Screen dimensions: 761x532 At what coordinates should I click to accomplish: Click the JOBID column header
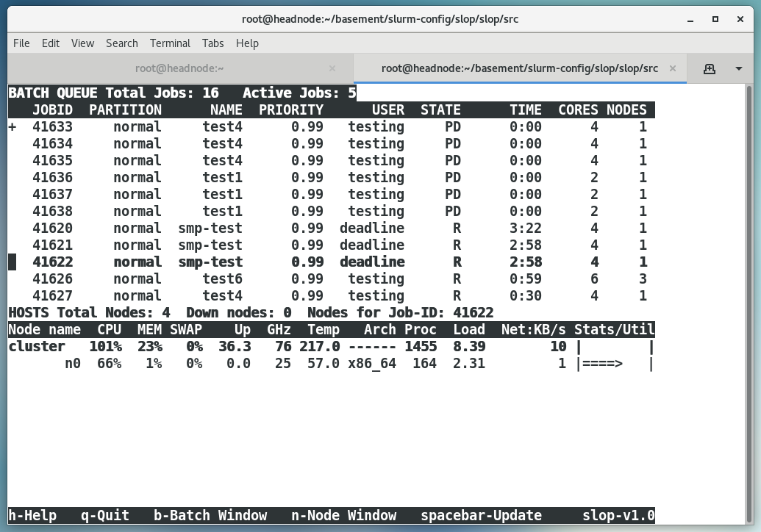(x=52, y=110)
